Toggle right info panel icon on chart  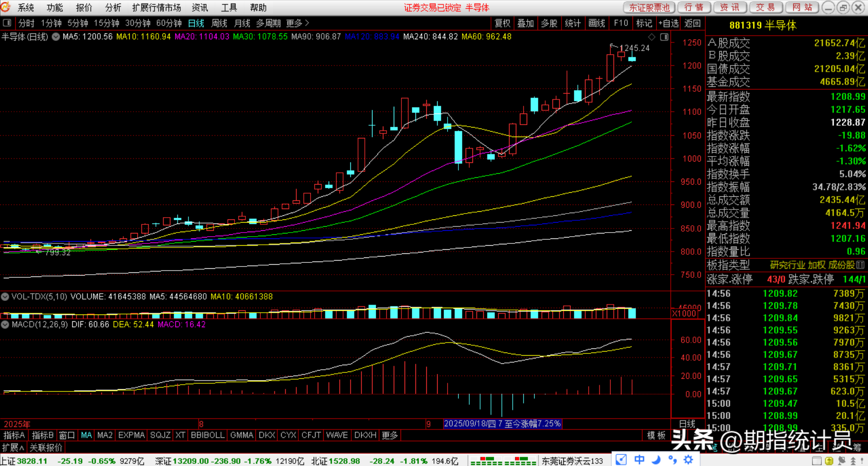click(x=664, y=37)
